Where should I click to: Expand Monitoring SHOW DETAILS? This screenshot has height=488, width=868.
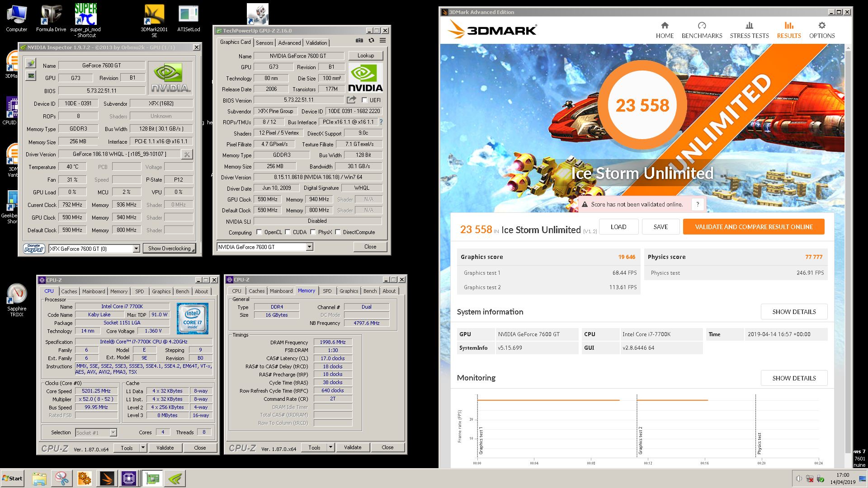point(794,378)
